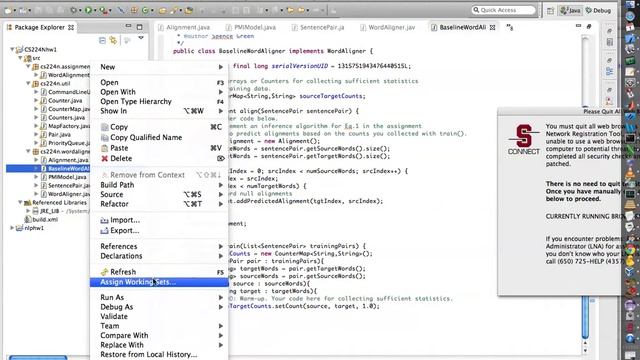Image resolution: width=640 pixels, height=360 pixels.
Task: Click the Quick Access search field
Action: point(504,10)
